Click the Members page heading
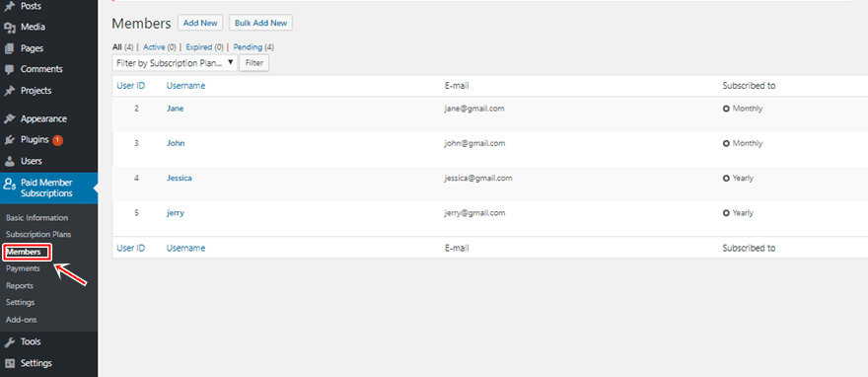This screenshot has height=377, width=868. 142,24
